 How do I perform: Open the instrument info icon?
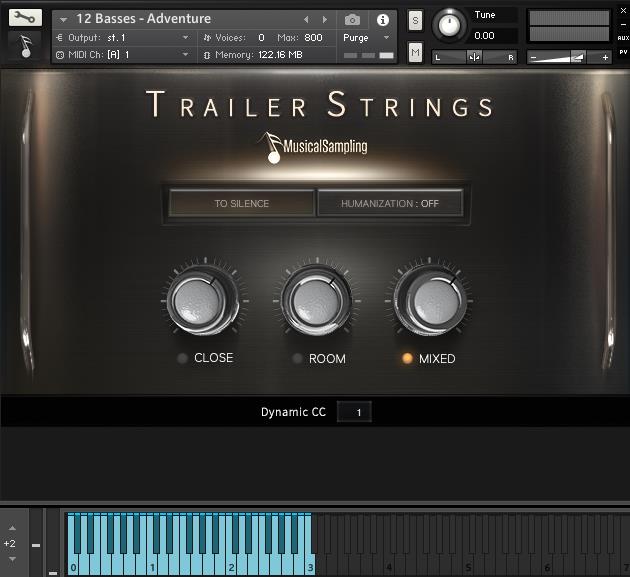[x=382, y=19]
